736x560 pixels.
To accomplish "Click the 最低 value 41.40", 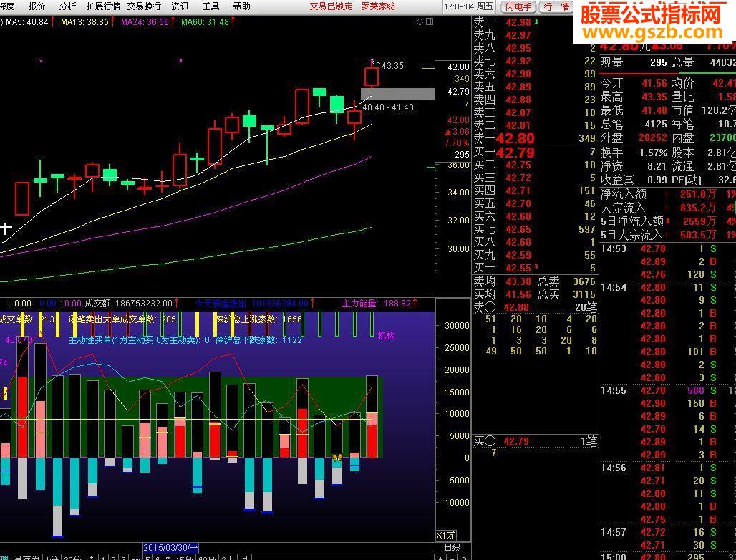I will tap(654, 110).
